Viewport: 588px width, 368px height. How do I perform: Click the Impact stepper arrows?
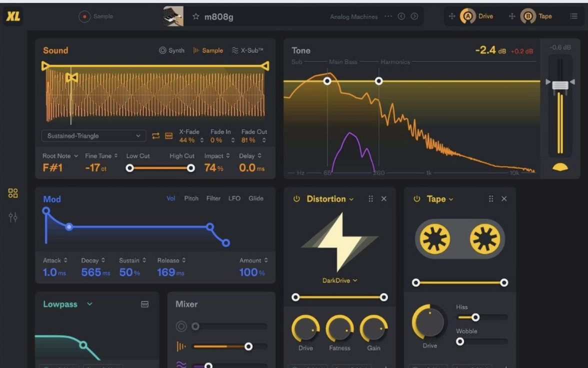[227, 155]
